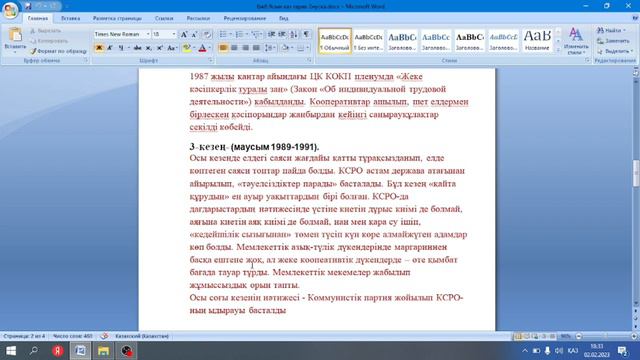
Task: Open File Explorer from the taskbar
Action: [103, 351]
